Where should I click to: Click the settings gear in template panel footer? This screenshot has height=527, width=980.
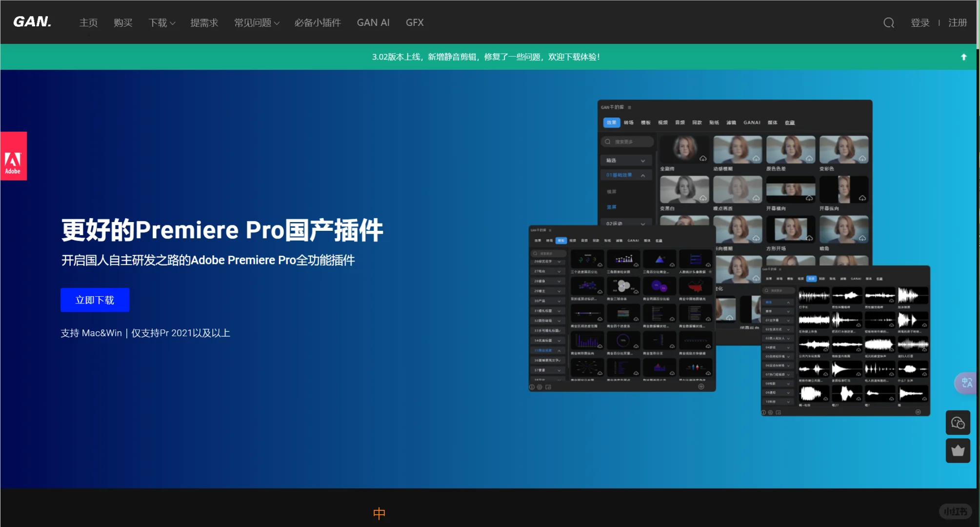point(540,387)
